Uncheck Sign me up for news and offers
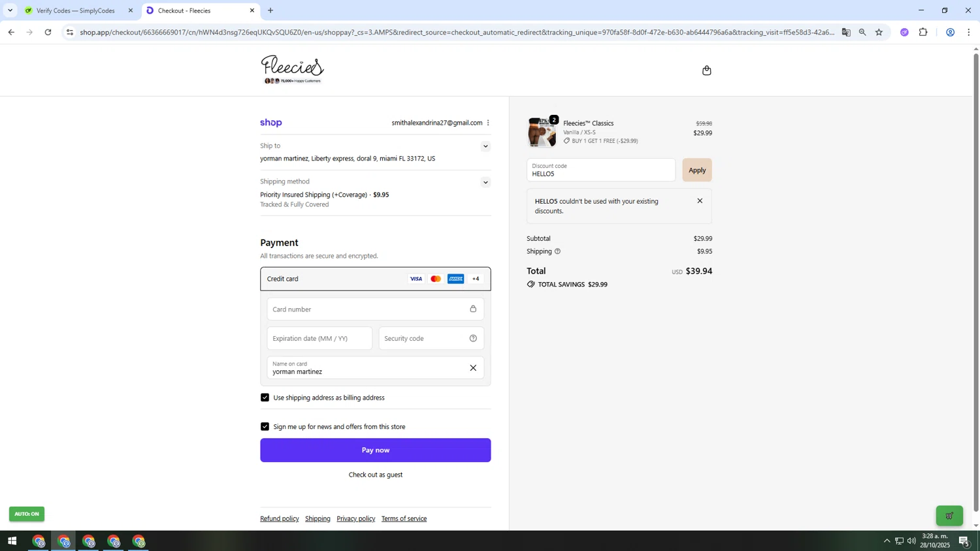 click(x=265, y=427)
